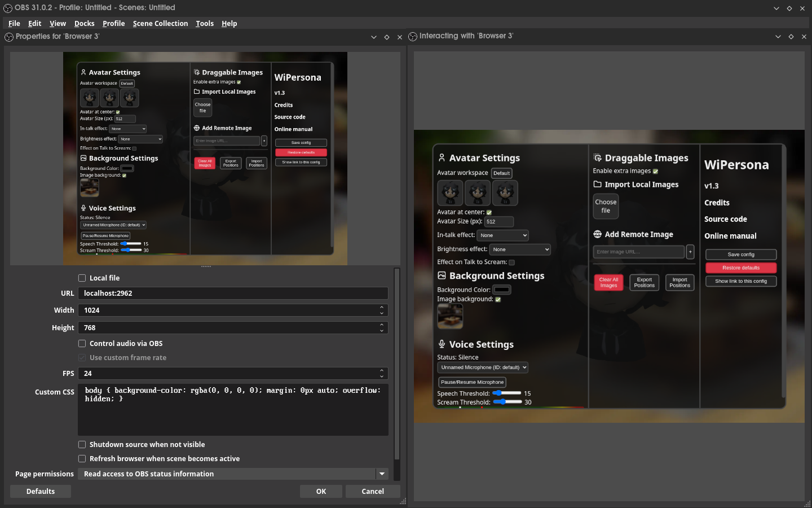Open the Scene Collection menu
The image size is (812, 508).
click(161, 24)
